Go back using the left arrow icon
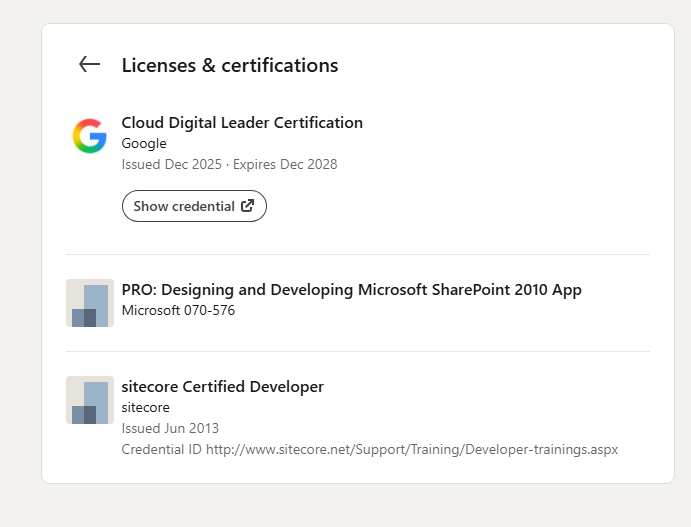The width and height of the screenshot is (691, 527). point(89,64)
